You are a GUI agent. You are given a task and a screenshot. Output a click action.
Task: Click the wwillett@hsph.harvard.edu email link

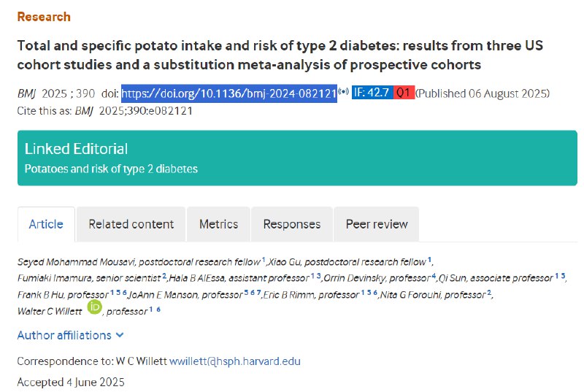tap(235, 361)
